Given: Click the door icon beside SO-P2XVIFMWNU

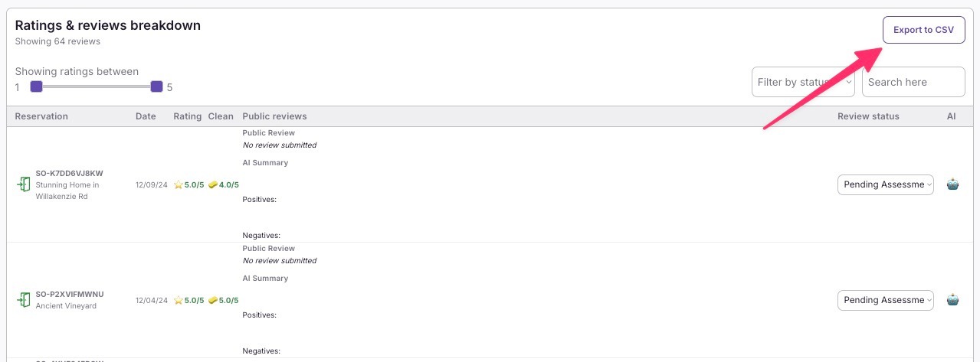Looking at the screenshot, I should point(24,300).
